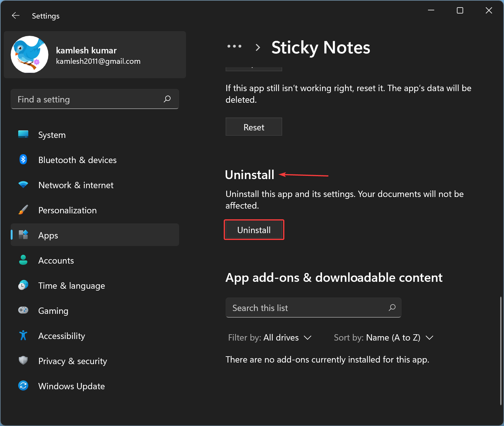
Task: Click the Settings window title
Action: pyautogui.click(x=46, y=16)
